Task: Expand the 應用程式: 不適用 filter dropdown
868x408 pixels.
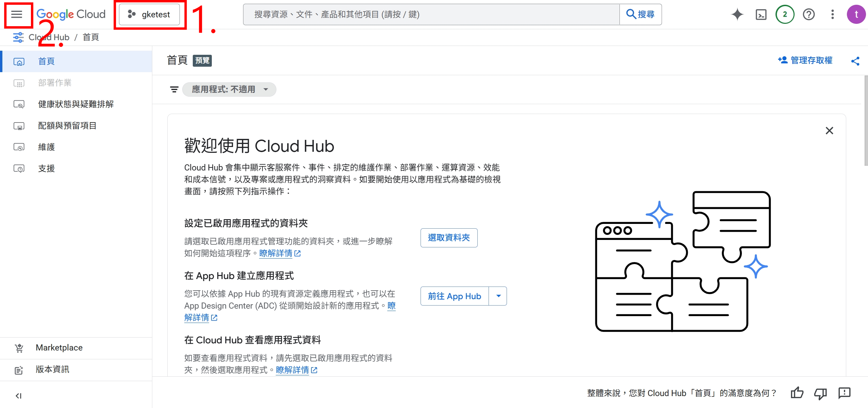Action: (229, 89)
